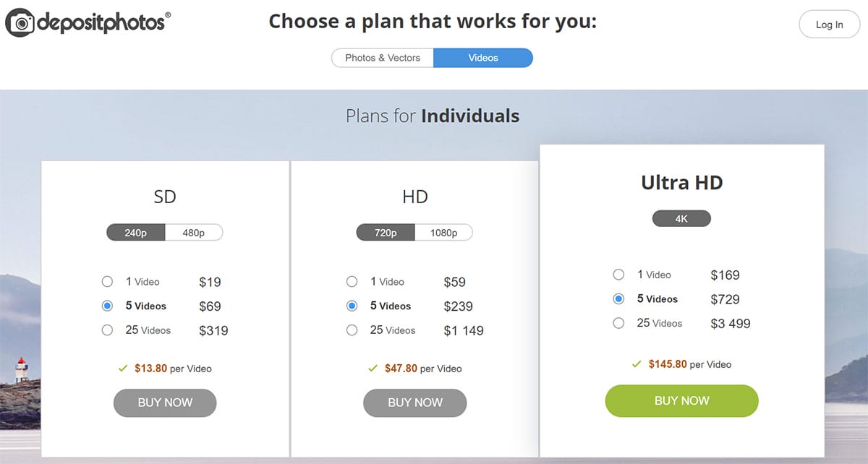The image size is (868, 464).
Task: Select 5 Videos for $239 HD option
Action: pos(352,306)
